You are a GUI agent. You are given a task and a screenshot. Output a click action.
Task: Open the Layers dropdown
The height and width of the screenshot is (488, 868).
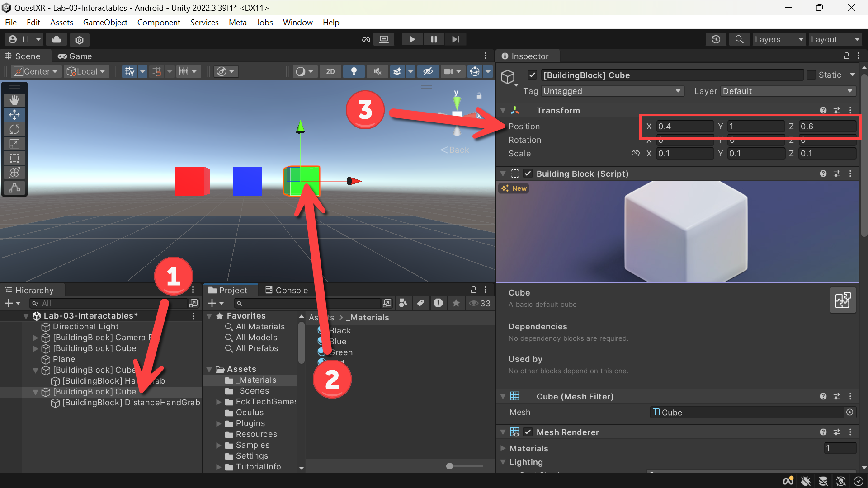click(x=778, y=39)
